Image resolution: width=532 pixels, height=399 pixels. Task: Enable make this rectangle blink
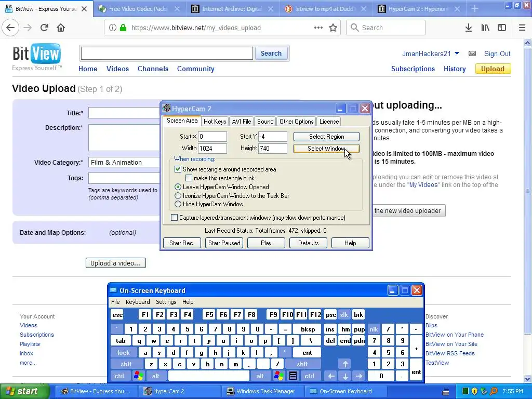[x=189, y=178]
